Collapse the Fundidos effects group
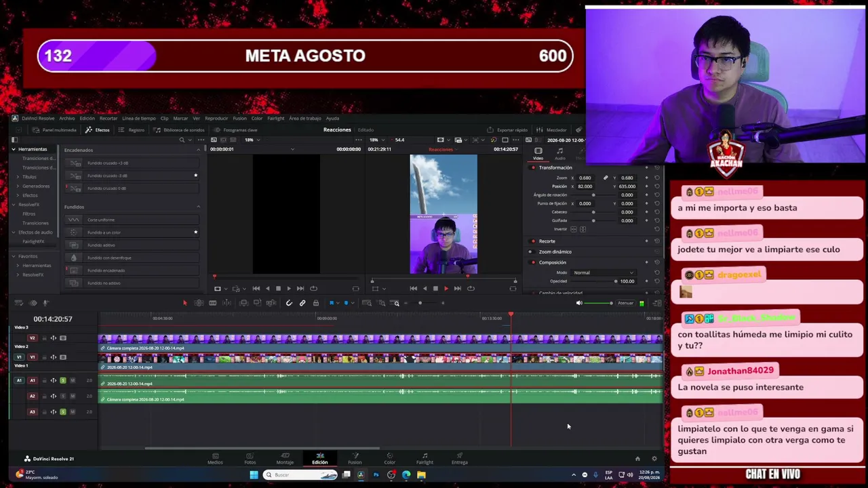The image size is (868, 488). click(x=198, y=207)
